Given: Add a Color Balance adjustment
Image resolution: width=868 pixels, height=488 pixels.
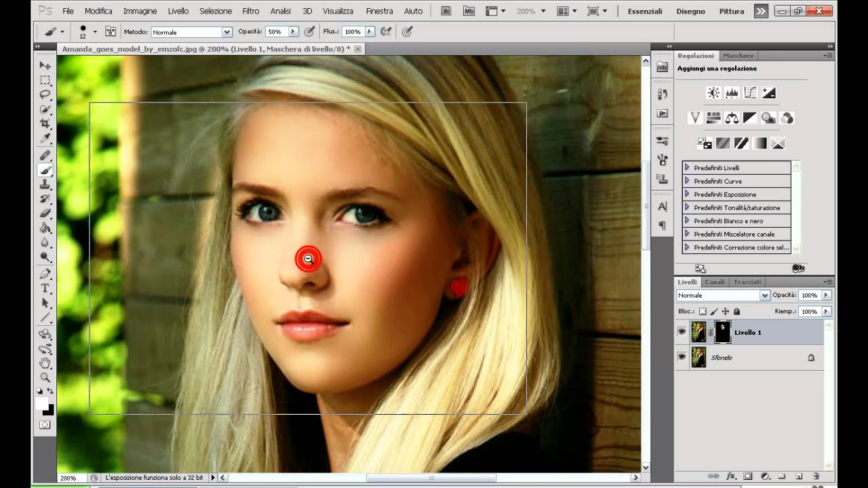Looking at the screenshot, I should pos(732,118).
